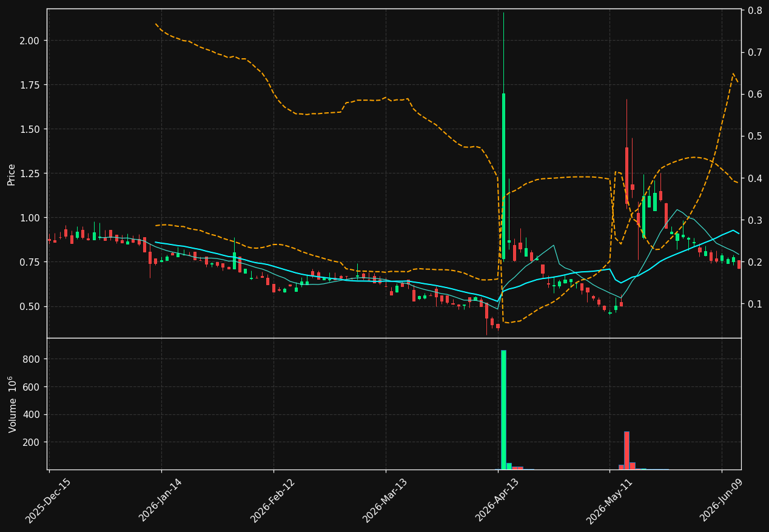Click the 0.5 right-axis tick label
Screen dimensions: 769x532
coord(755,136)
